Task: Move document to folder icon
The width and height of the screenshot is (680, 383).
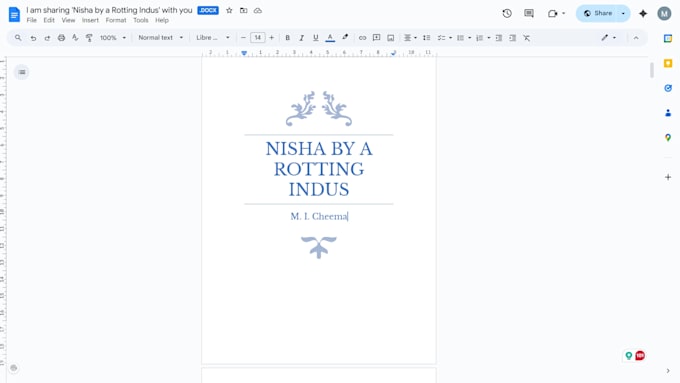Action: point(243,10)
